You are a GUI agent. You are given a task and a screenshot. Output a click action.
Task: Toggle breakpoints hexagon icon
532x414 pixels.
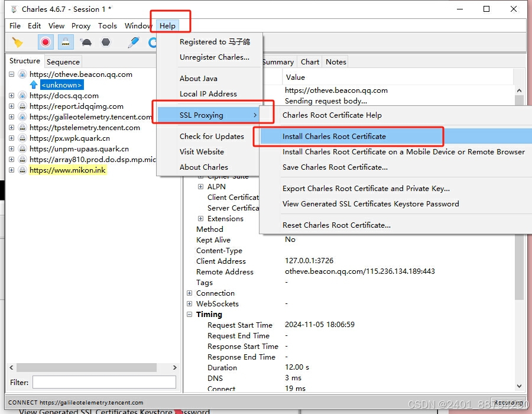click(x=106, y=43)
